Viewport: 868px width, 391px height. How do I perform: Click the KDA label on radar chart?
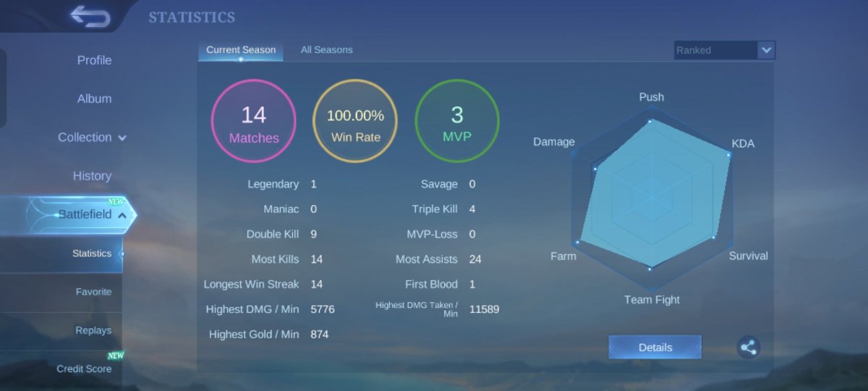[x=743, y=143]
